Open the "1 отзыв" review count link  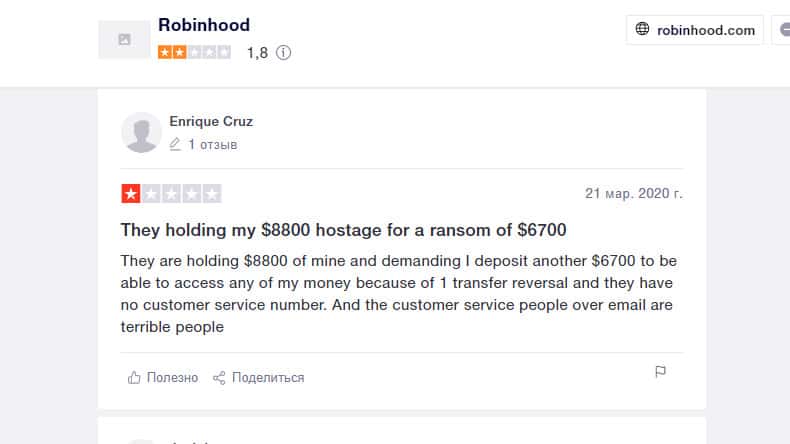pyautogui.click(x=212, y=144)
